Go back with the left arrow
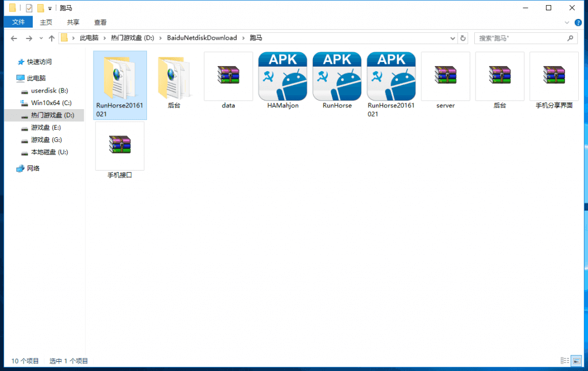 pyautogui.click(x=14, y=38)
